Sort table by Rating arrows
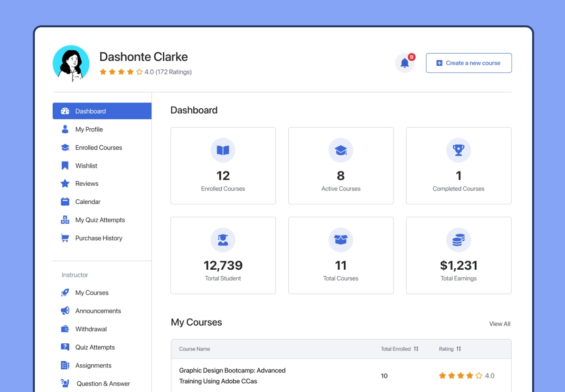The image size is (565, 392). (x=458, y=349)
